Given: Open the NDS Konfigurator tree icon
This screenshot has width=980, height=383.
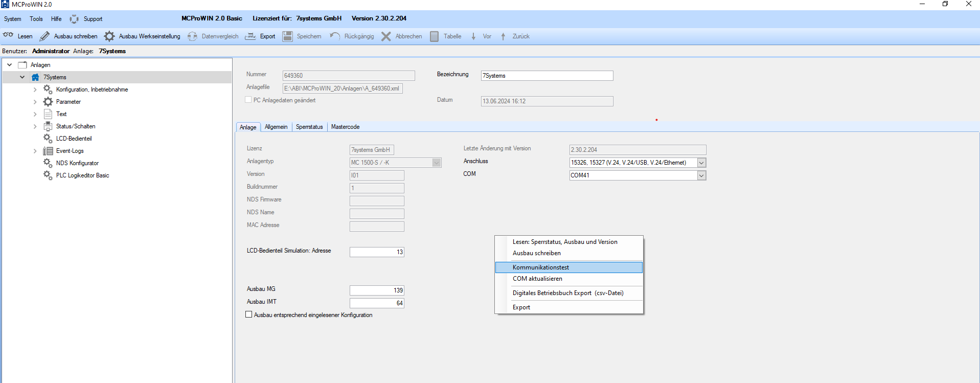Looking at the screenshot, I should pyautogui.click(x=48, y=163).
